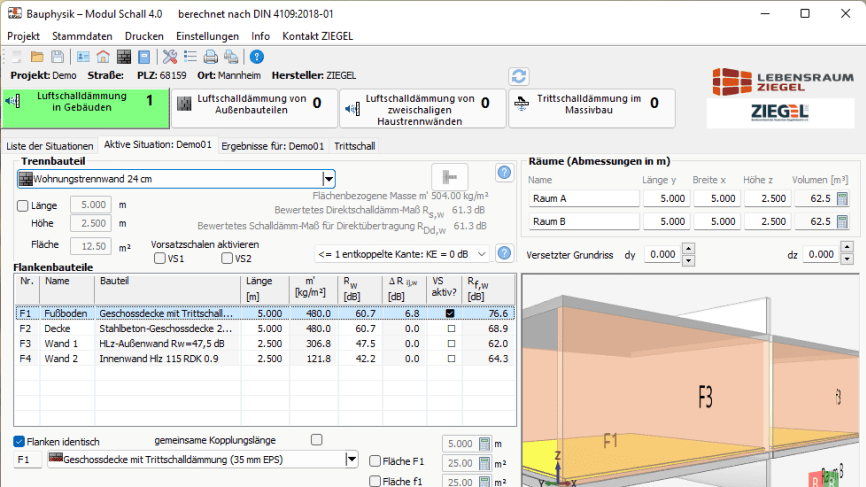866x487 pixels.
Task: Open the tools wrench and screwdriver icon
Action: point(170,57)
